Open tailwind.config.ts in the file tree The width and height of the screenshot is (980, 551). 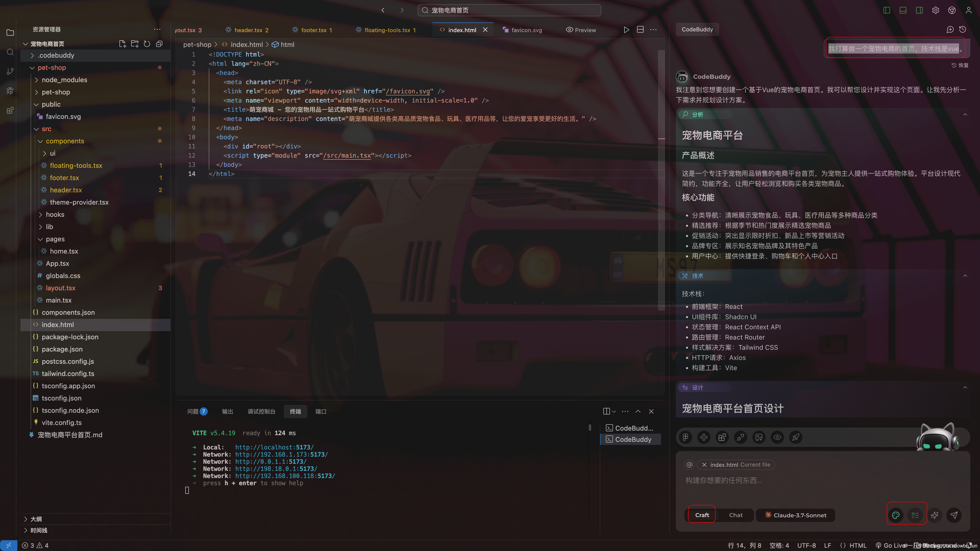pyautogui.click(x=95, y=374)
